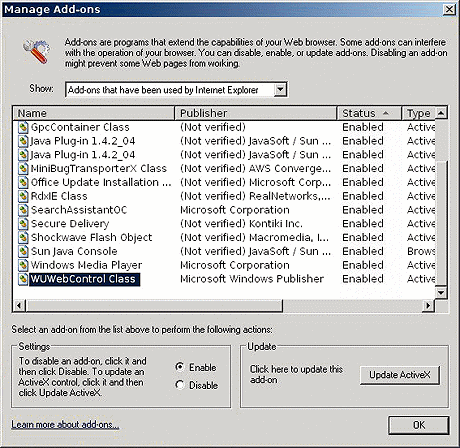Open the Show add-ons dropdown arrow
The height and width of the screenshot is (448, 460).
(280, 89)
